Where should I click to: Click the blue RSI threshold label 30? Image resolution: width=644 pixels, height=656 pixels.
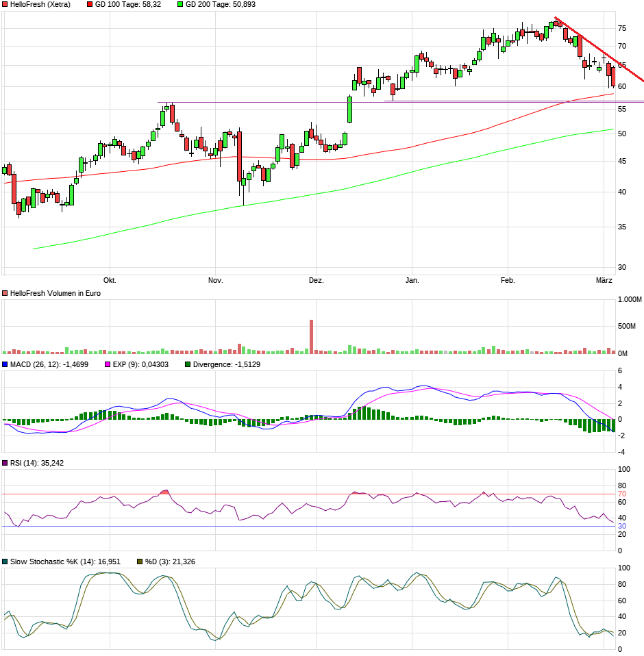622,527
